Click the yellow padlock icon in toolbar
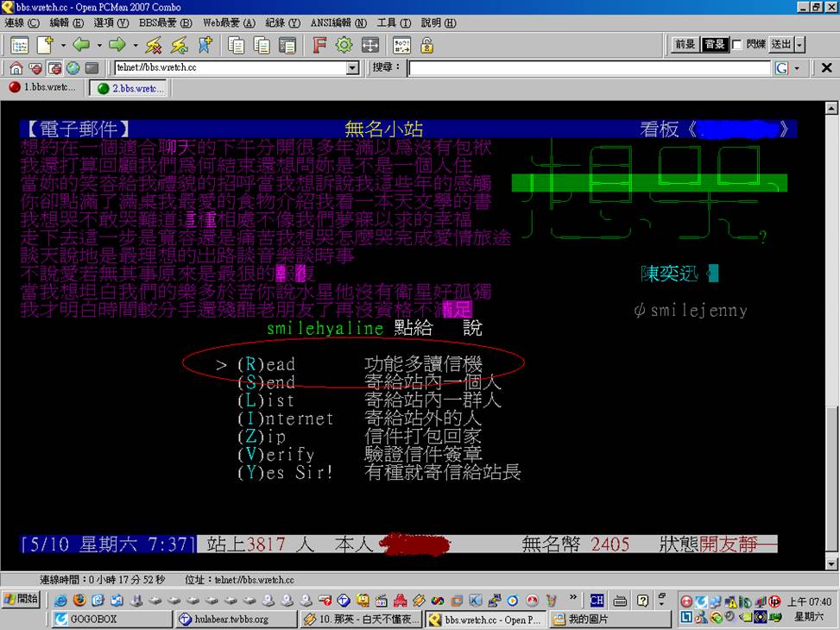This screenshot has height=630, width=840. (x=426, y=45)
